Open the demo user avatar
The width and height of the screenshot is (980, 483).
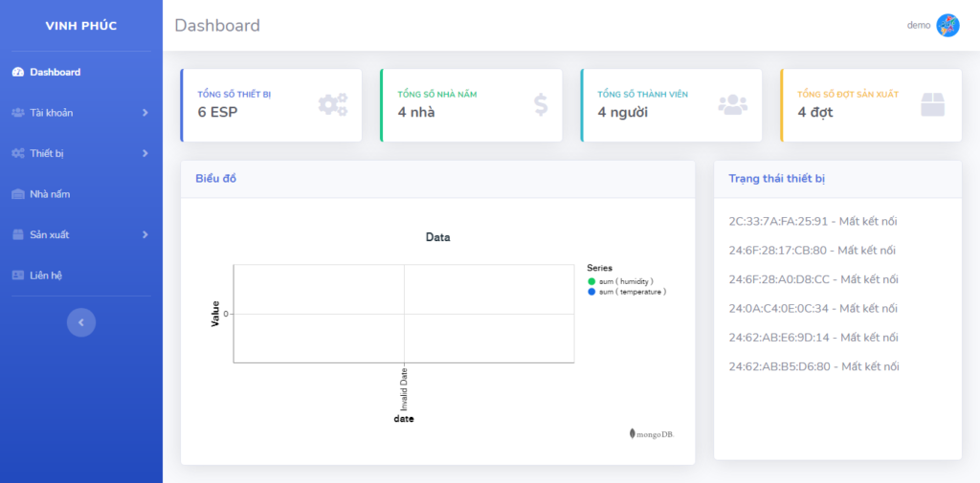click(947, 26)
